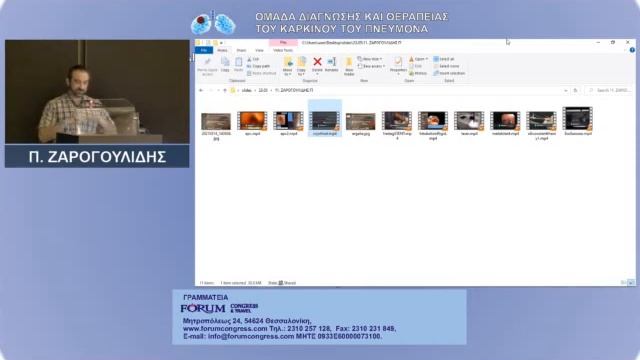Switch to the Home ribbon tab

click(x=222, y=50)
